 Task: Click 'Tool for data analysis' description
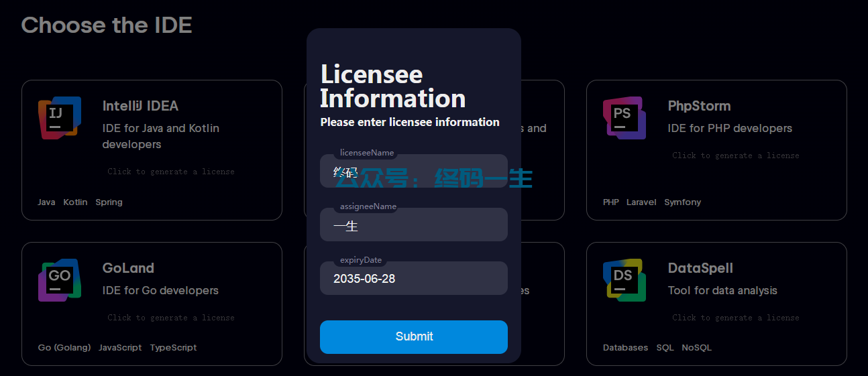722,290
